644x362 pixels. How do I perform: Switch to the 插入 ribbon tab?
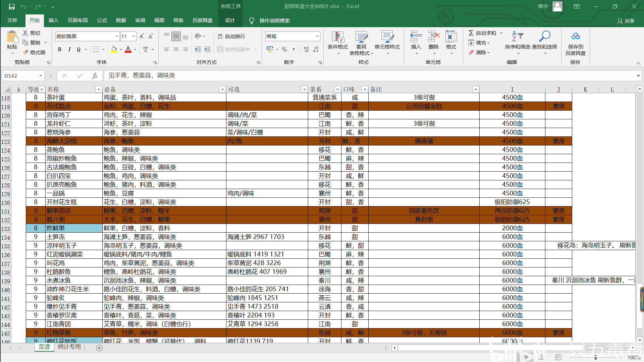coord(53,20)
